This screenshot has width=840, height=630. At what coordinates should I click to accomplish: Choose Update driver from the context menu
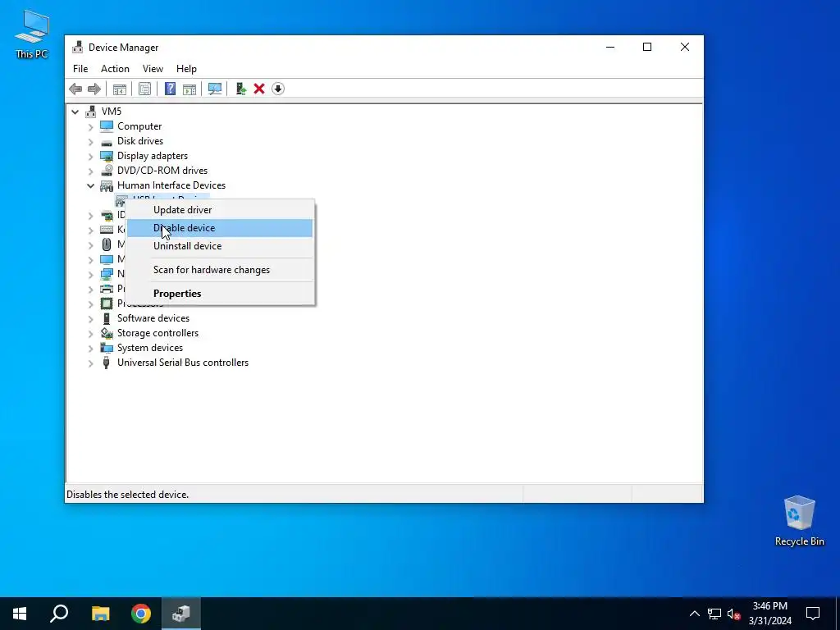(220, 210)
